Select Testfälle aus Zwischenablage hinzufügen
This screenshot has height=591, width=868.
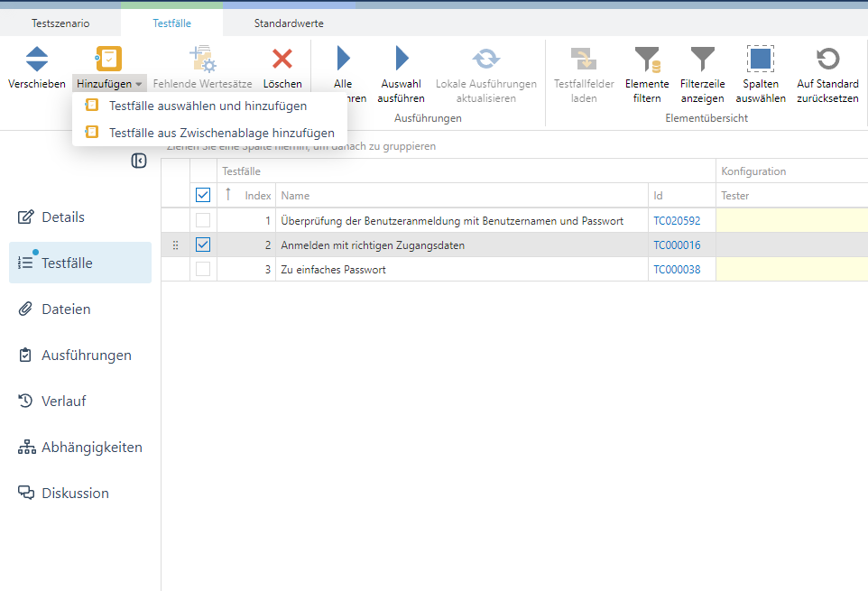(x=221, y=133)
